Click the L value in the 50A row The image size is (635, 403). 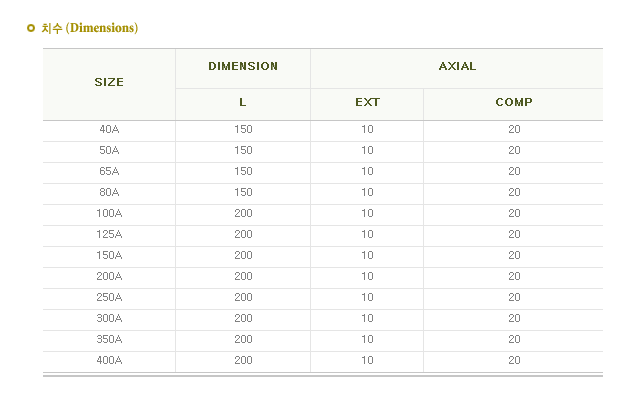[243, 151]
